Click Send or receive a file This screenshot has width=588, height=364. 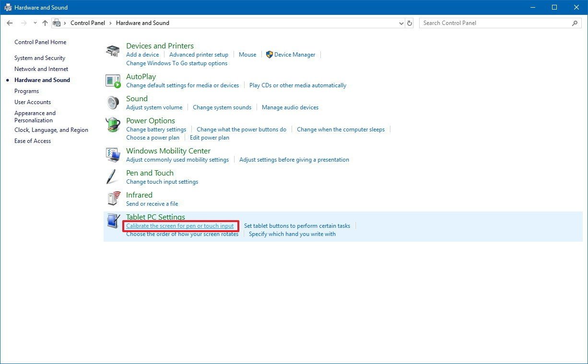coord(152,204)
